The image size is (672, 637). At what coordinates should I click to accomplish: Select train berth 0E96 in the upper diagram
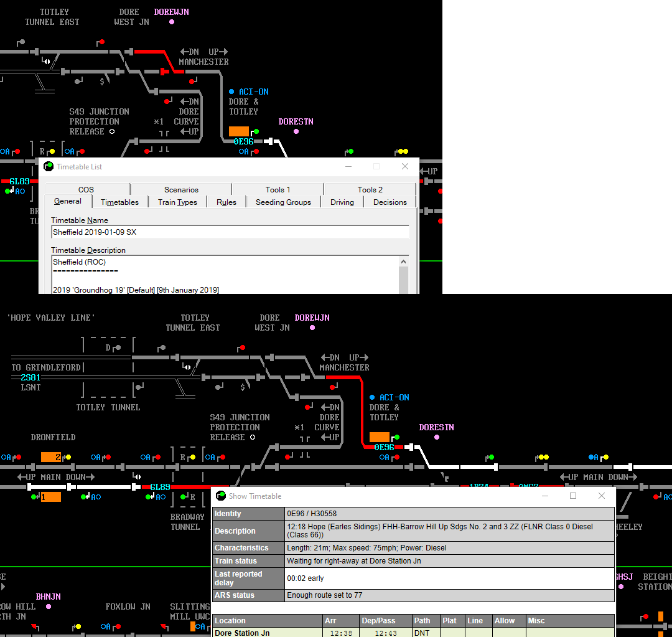click(x=243, y=141)
